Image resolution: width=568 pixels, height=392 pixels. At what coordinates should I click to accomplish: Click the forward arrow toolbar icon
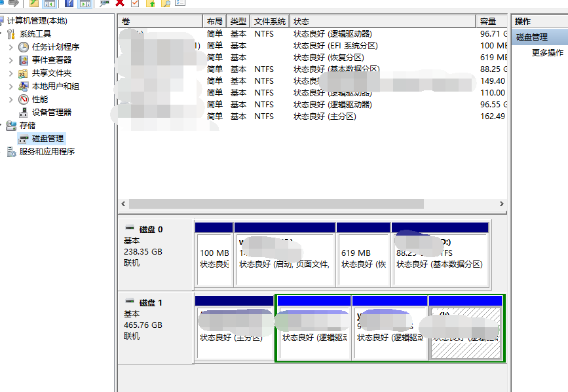[x=14, y=3]
